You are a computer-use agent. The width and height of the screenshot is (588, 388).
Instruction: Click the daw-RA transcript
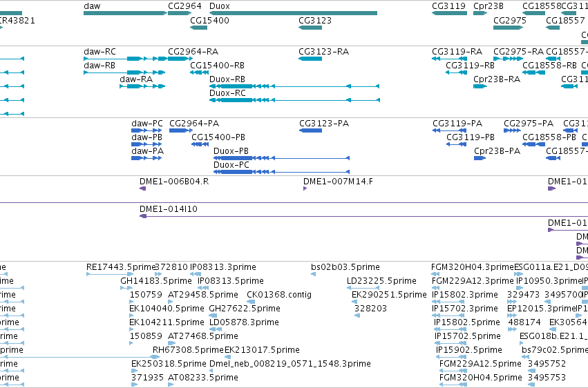point(142,86)
